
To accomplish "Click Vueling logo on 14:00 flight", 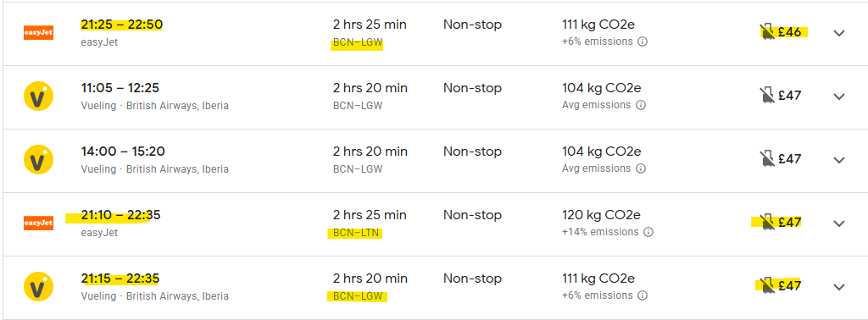I will click(38, 160).
